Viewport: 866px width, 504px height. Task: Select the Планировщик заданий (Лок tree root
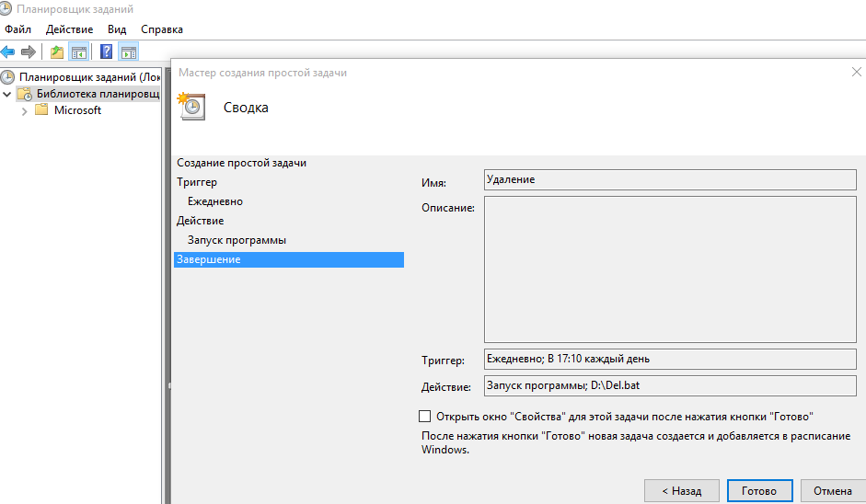[89, 76]
